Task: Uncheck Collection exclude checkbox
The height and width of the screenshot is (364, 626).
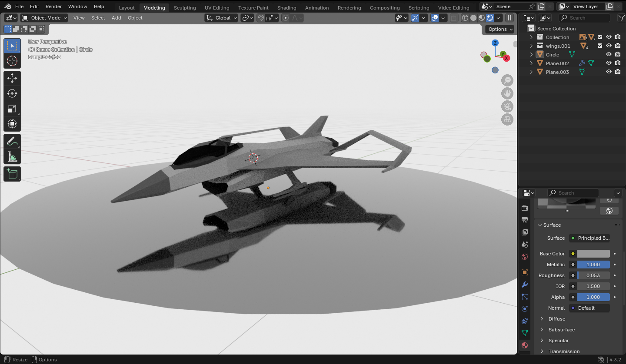Action: pos(600,37)
